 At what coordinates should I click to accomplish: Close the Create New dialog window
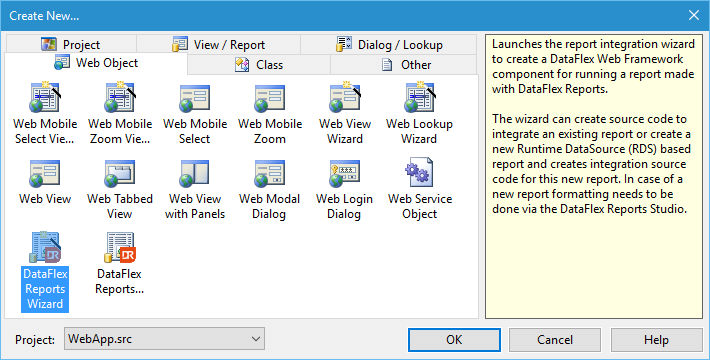pos(694,15)
